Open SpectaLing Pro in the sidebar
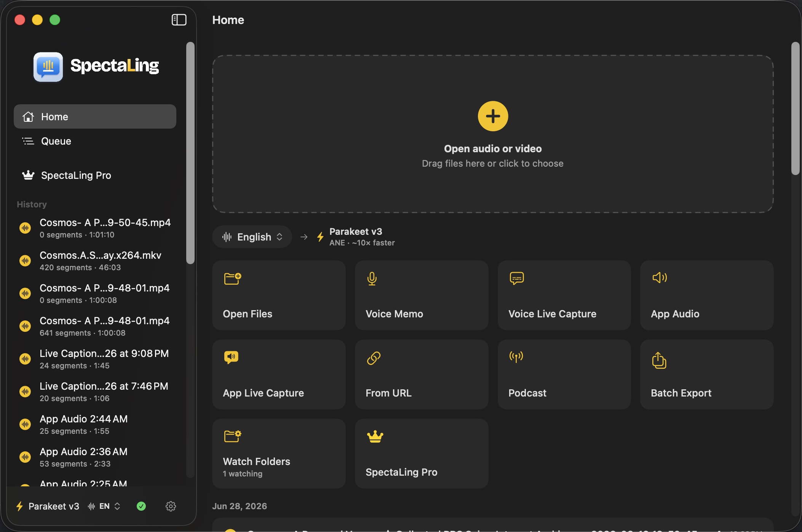Screen dimensions: 802x532 (95, 175)
